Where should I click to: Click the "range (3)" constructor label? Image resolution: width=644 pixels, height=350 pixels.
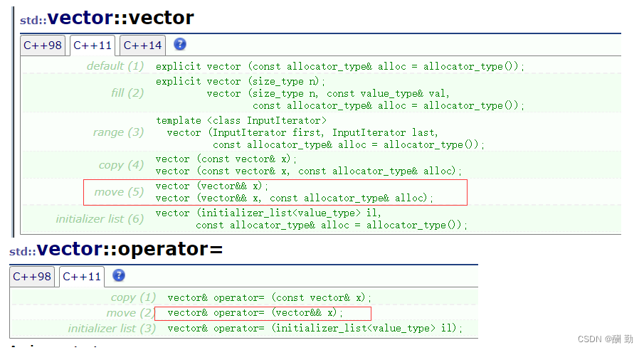click(118, 132)
